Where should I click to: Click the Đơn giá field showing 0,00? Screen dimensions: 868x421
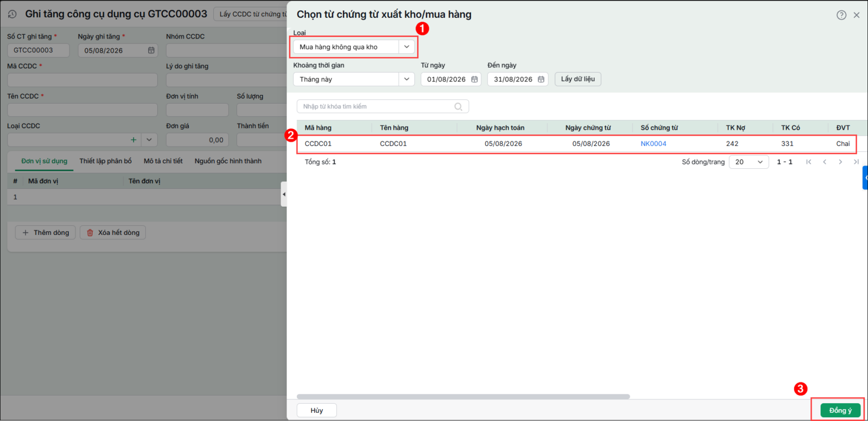tap(197, 140)
